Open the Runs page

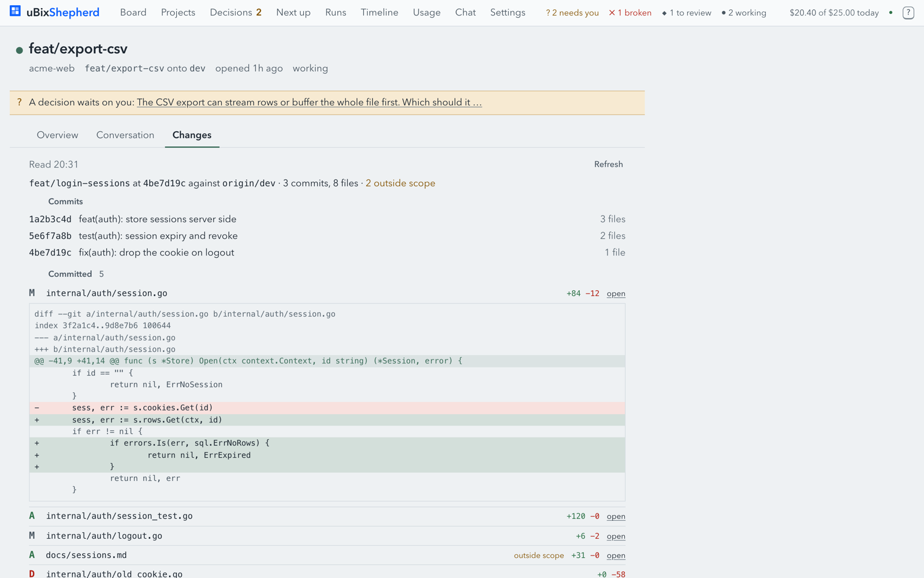click(x=336, y=12)
